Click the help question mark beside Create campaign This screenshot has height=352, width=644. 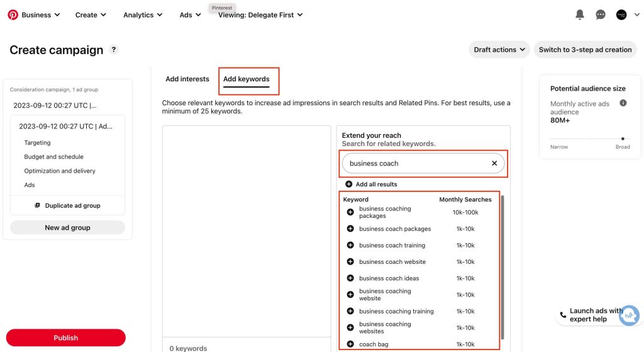point(114,50)
